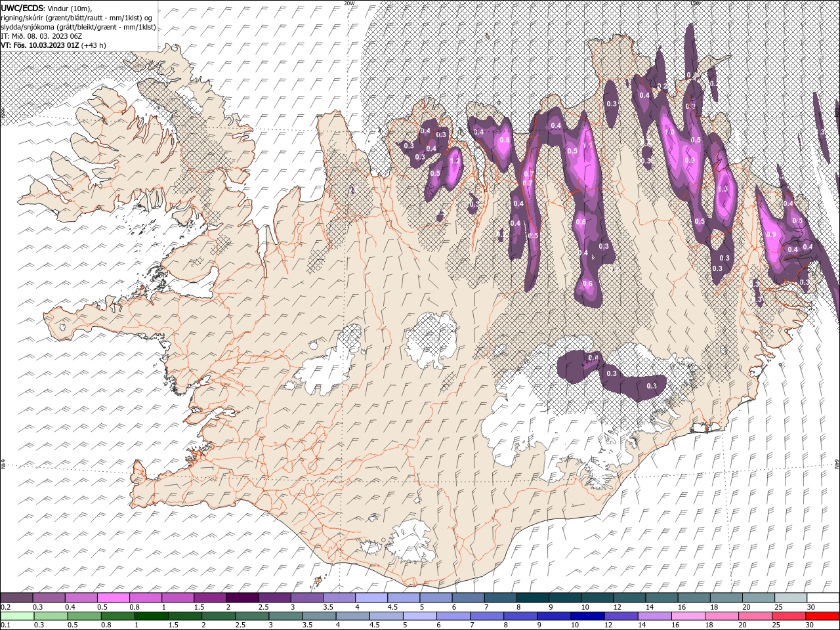The image size is (840, 630).
Task: Click the 4–4.5 pale lavender swatch, upper legend
Action: click(371, 598)
